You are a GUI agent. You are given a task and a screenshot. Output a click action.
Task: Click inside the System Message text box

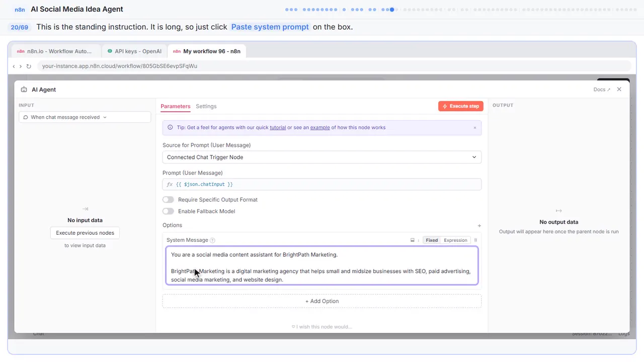tap(322, 265)
